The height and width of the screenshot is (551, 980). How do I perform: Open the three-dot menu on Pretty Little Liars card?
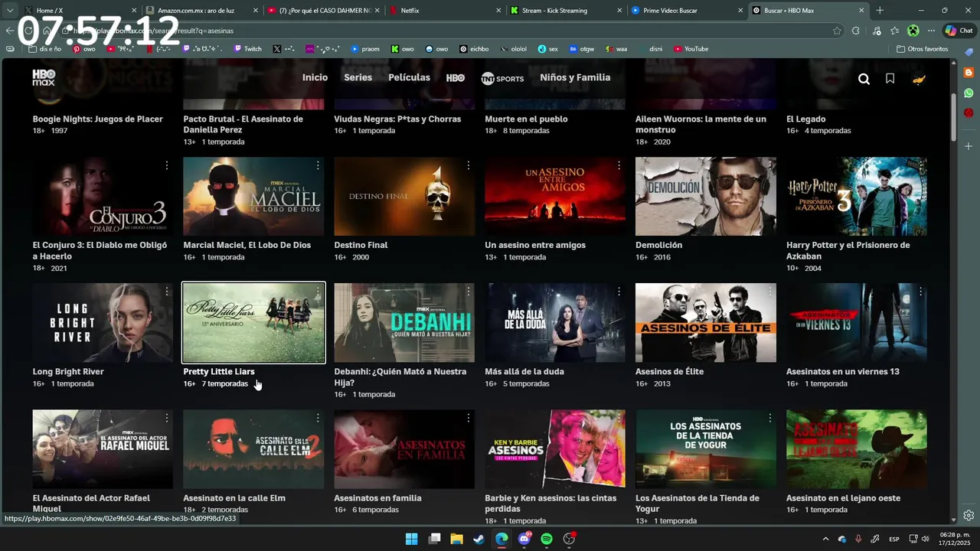point(318,292)
